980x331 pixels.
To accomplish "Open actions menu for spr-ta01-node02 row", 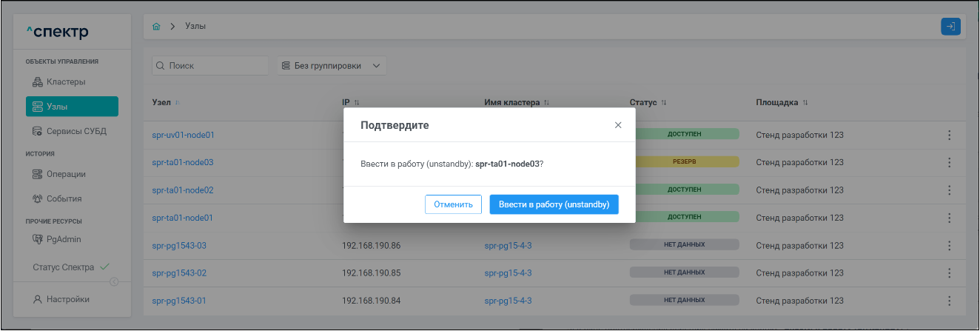I will 949,190.
